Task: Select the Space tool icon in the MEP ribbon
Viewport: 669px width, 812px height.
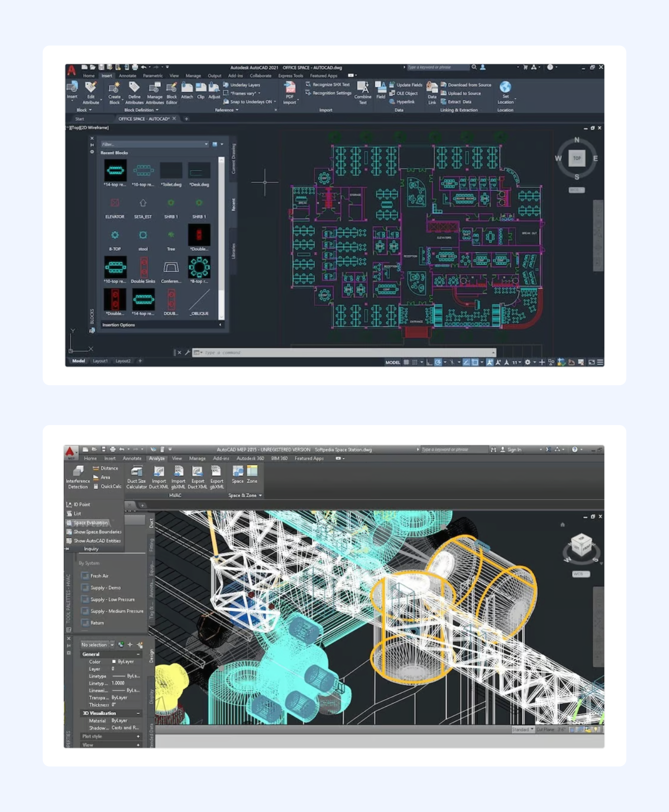Action: pos(238,471)
